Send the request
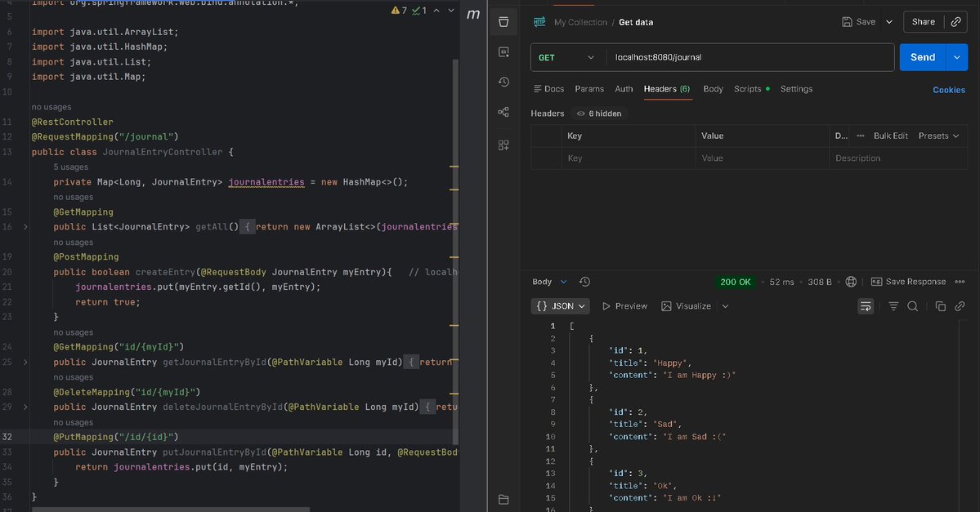This screenshot has width=980, height=512. [x=923, y=57]
